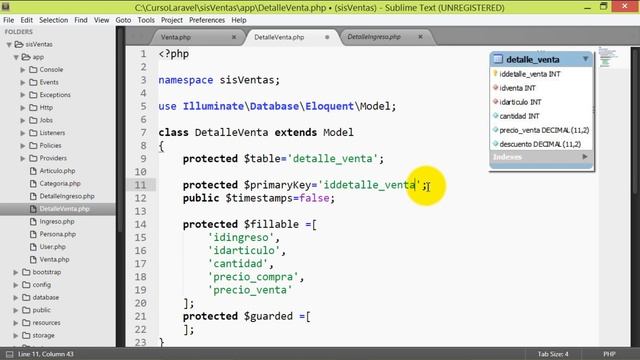Open the Selection menu

(53, 20)
